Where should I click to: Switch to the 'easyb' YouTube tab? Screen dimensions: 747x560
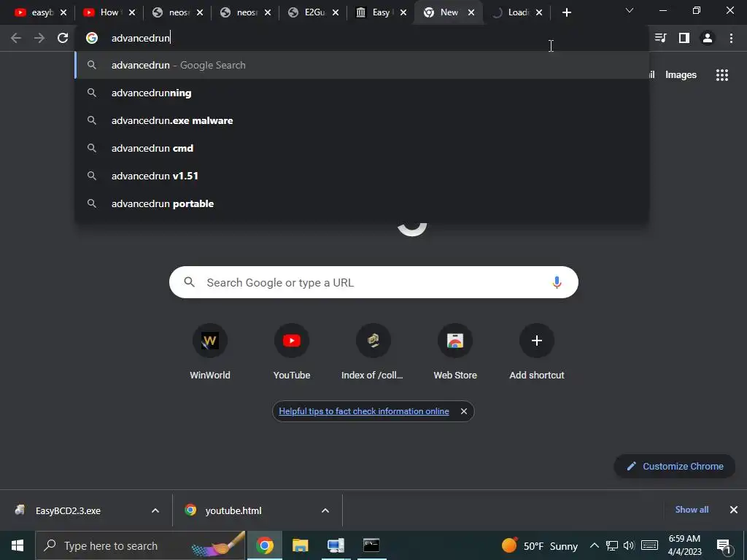[x=34, y=12]
